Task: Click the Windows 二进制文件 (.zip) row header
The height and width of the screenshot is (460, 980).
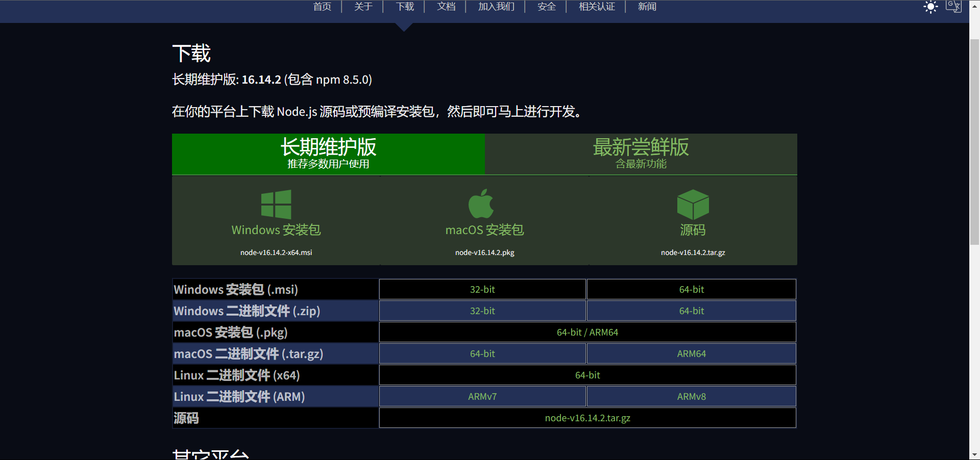Action: [276, 311]
